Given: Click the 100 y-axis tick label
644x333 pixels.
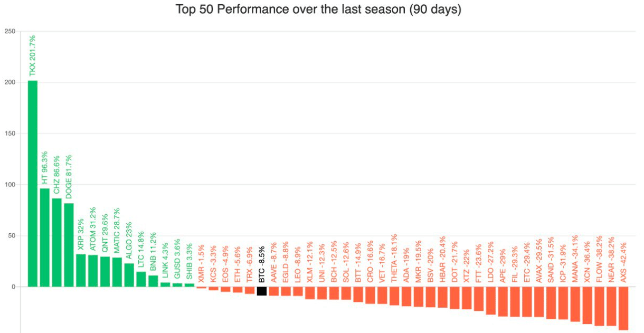Looking at the screenshot, I should pos(10,185).
